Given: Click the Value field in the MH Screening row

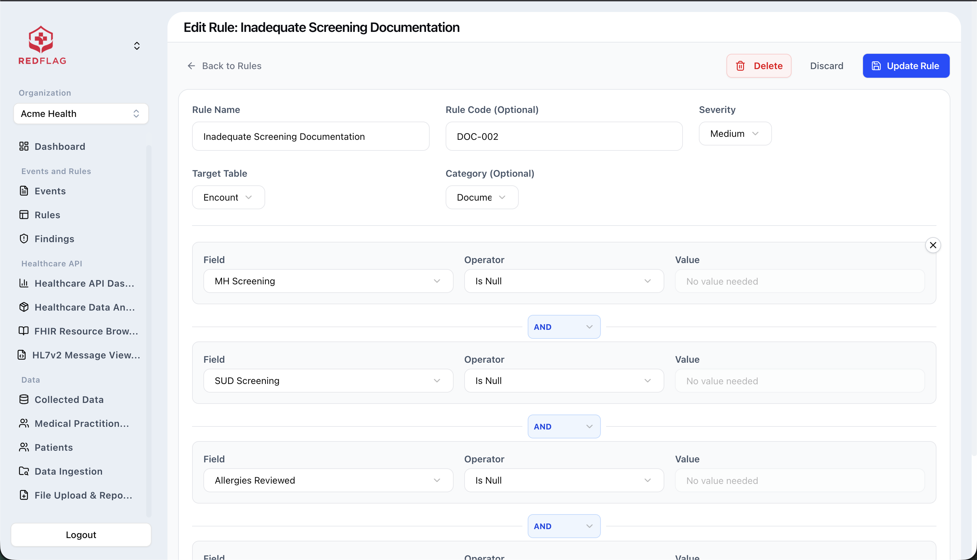Looking at the screenshot, I should point(799,281).
